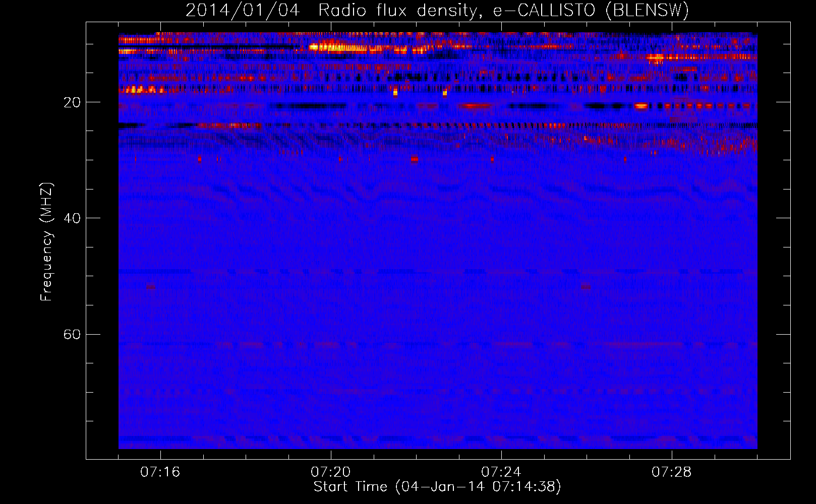Click the '07:16' time axis label
This screenshot has width=816, height=504.
point(160,472)
